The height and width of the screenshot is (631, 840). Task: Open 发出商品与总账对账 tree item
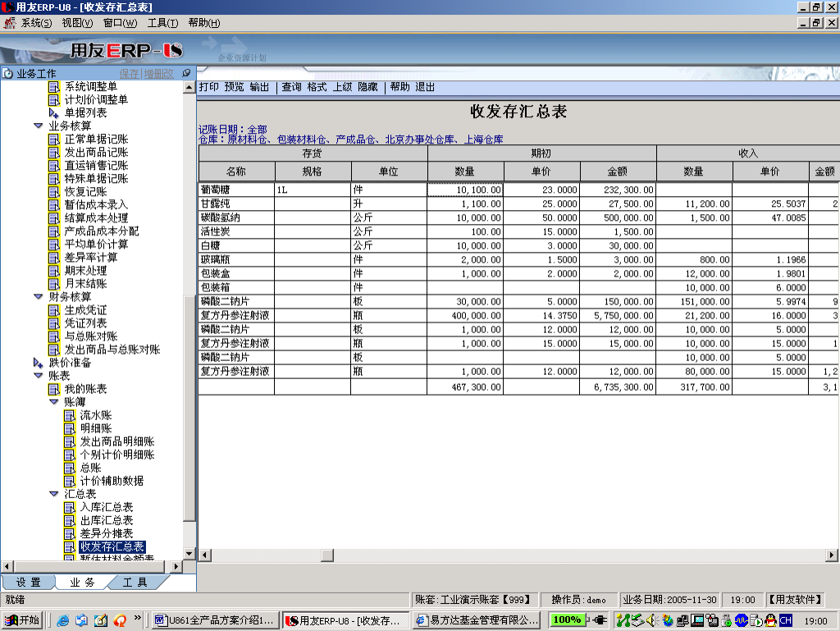[112, 350]
